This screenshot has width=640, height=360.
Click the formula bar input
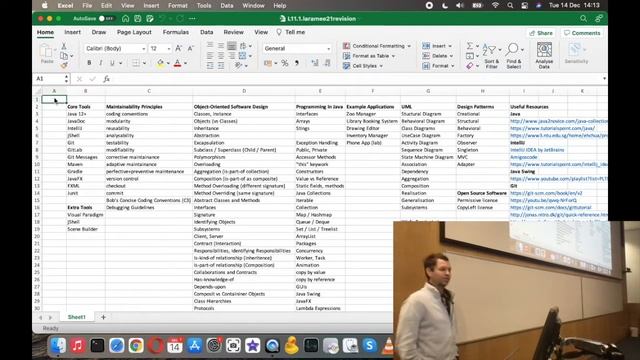pyautogui.click(x=357, y=79)
